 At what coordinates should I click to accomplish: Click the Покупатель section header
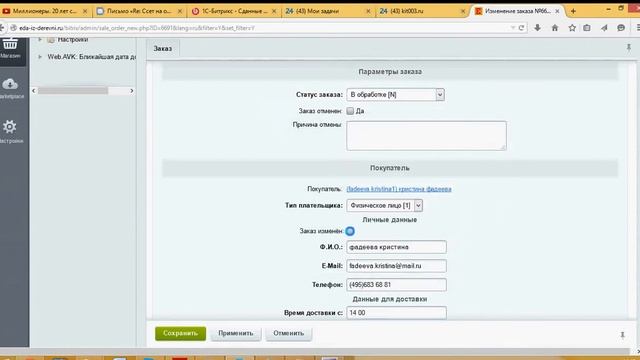coord(390,168)
